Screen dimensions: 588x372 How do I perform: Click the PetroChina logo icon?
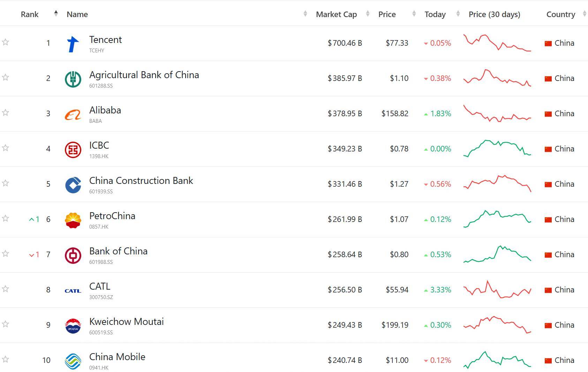(x=73, y=220)
